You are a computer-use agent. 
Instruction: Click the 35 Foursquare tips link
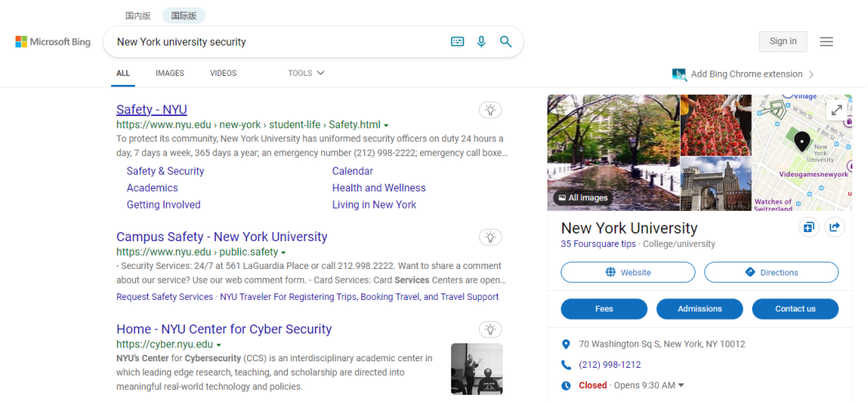tap(597, 244)
